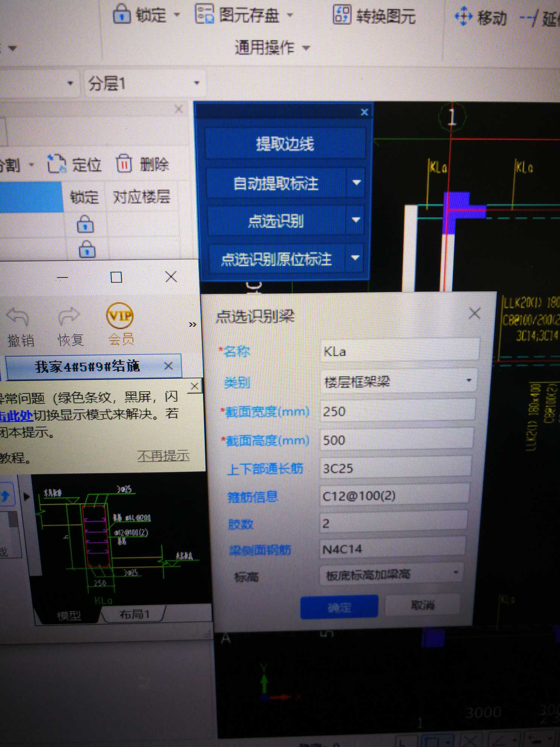Screen dimensions: 560x747
Task: Open the 类别 dropdown showing 楼层框架梁
Action: pyautogui.click(x=398, y=381)
